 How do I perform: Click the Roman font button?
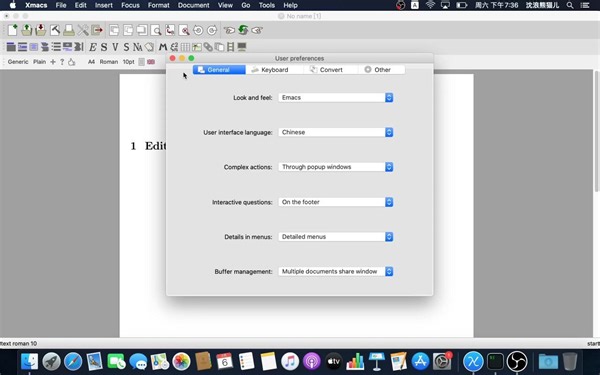tap(109, 62)
